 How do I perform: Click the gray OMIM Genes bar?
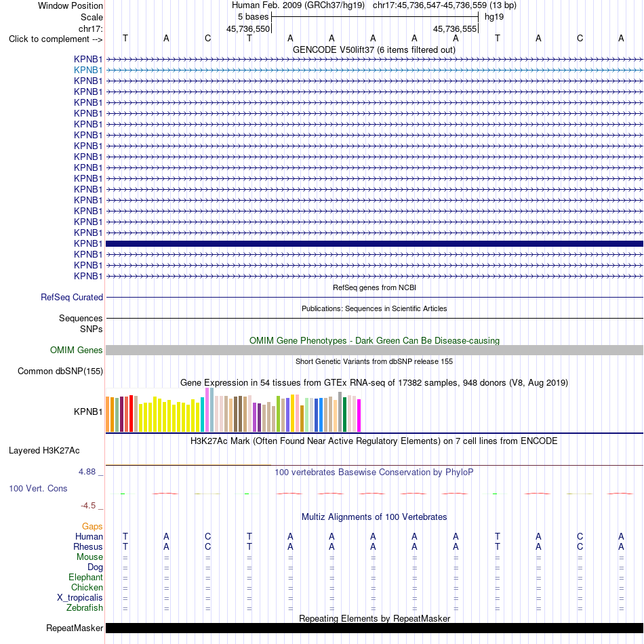click(375, 350)
